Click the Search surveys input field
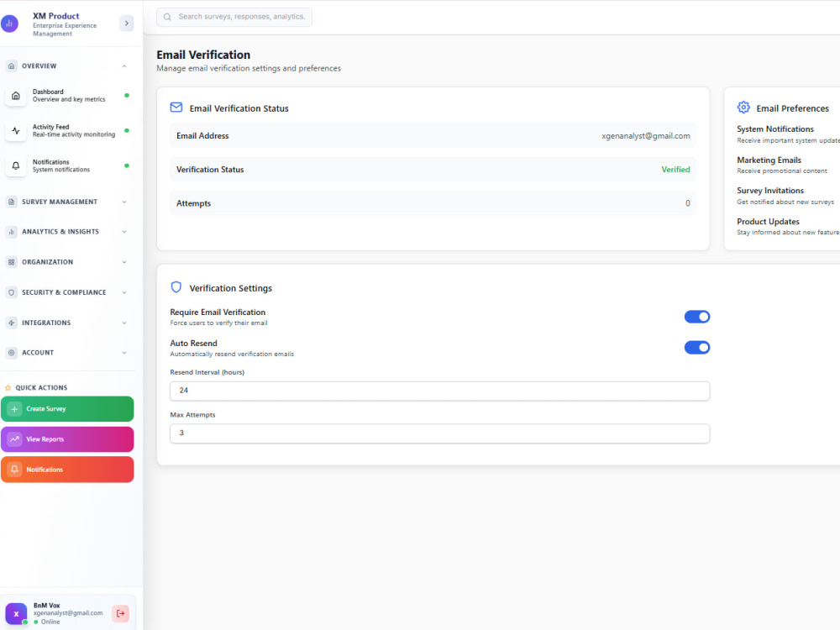 tap(234, 17)
